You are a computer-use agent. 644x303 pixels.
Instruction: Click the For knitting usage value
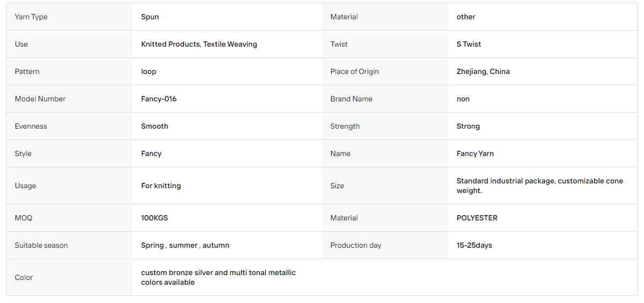pos(161,186)
